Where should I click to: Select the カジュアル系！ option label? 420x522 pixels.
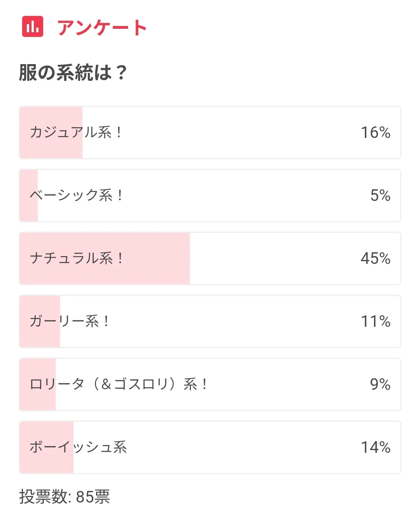coord(76,133)
